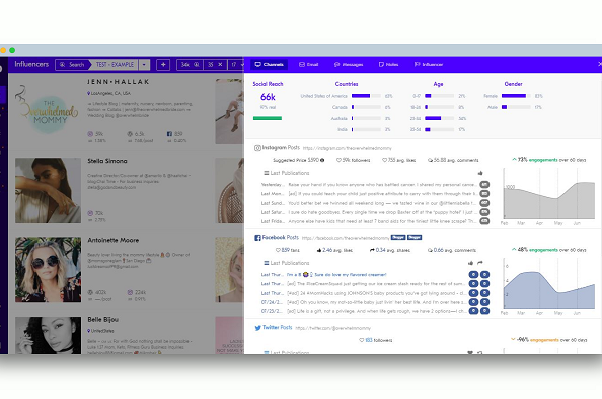The image size is (602, 399).
Task: Click the Instagram Last Publications list icon
Action: coord(266,173)
